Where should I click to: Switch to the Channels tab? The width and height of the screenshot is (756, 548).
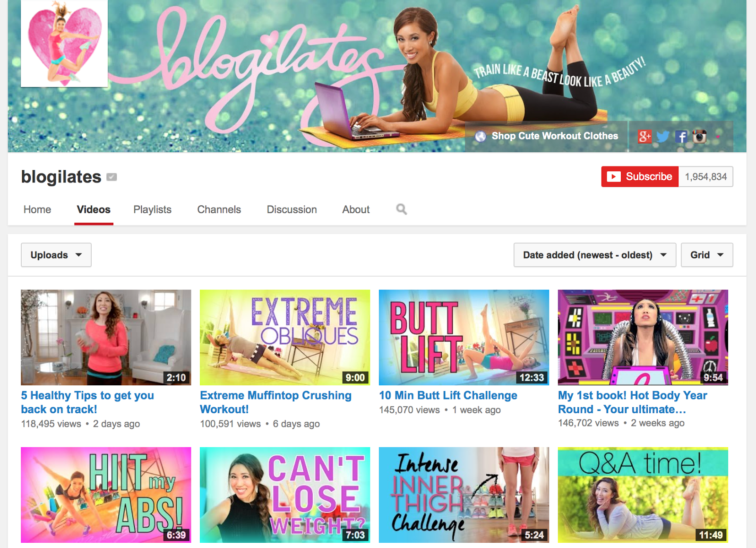coord(219,209)
